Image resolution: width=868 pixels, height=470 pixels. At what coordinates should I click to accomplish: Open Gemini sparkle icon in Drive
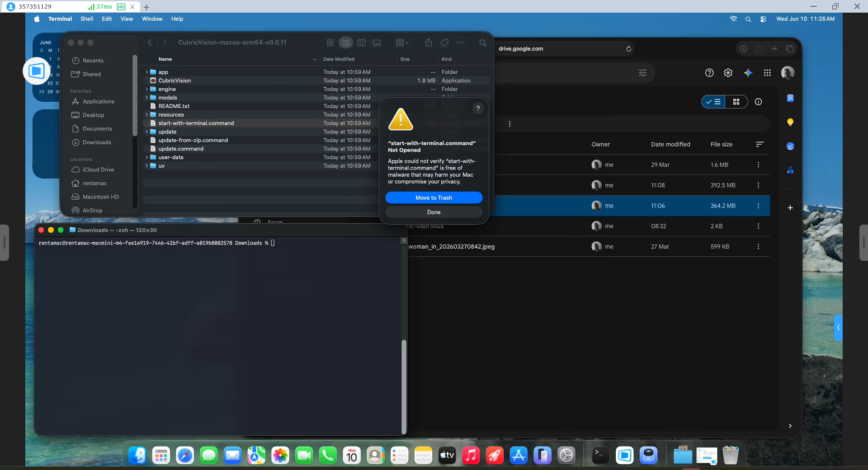pos(748,73)
